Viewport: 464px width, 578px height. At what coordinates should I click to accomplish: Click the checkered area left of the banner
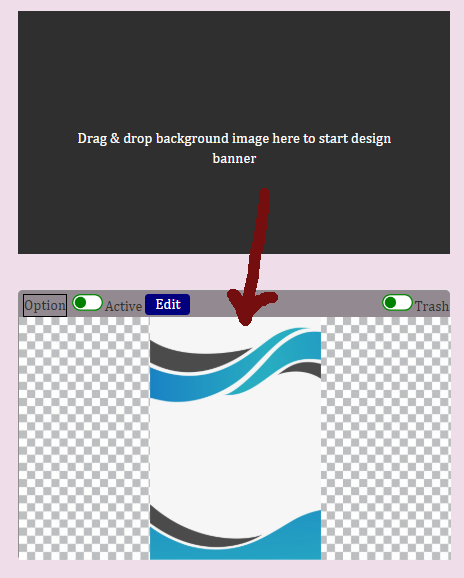(x=84, y=438)
